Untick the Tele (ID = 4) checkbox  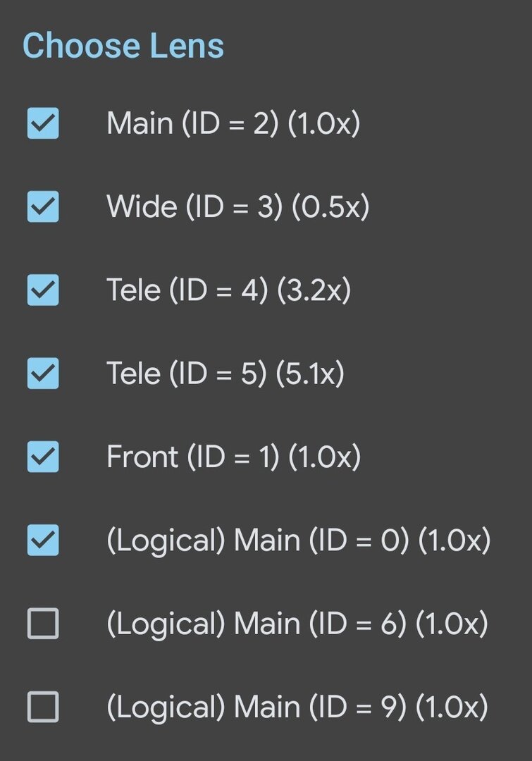(43, 290)
